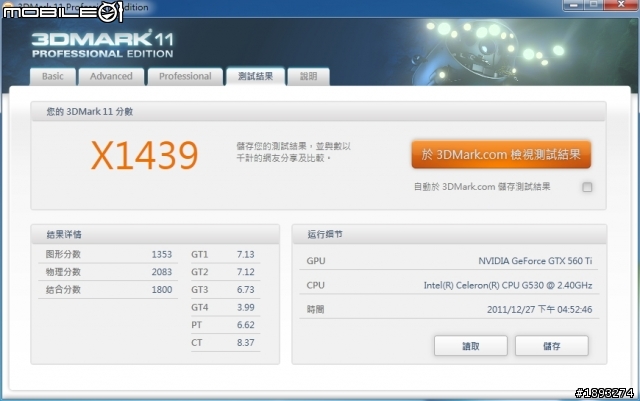This screenshot has width=640, height=401.
Task: Enable auto-save results to 3DMark.com checkbox
Action: [x=587, y=187]
